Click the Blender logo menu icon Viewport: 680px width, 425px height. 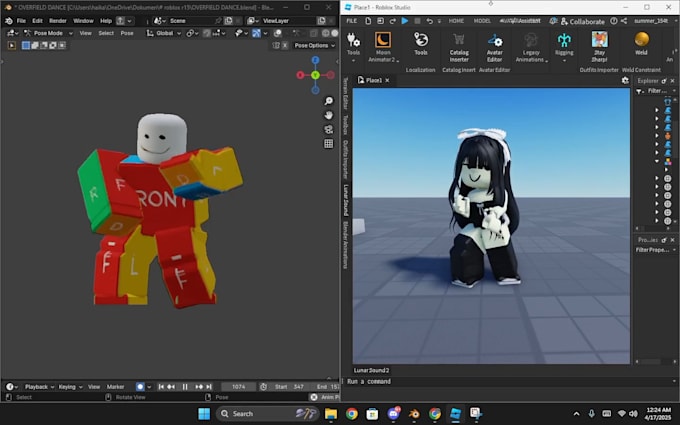click(8, 21)
